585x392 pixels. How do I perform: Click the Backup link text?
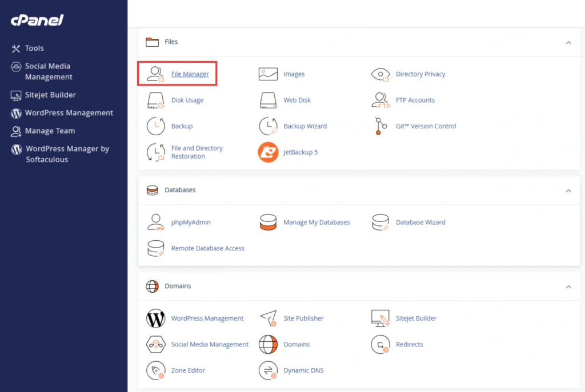182,126
